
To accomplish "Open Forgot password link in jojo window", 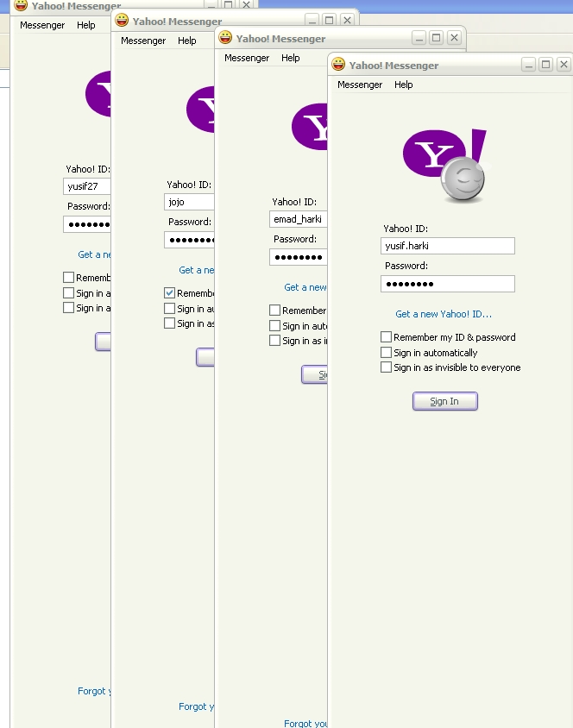I will tap(197, 706).
